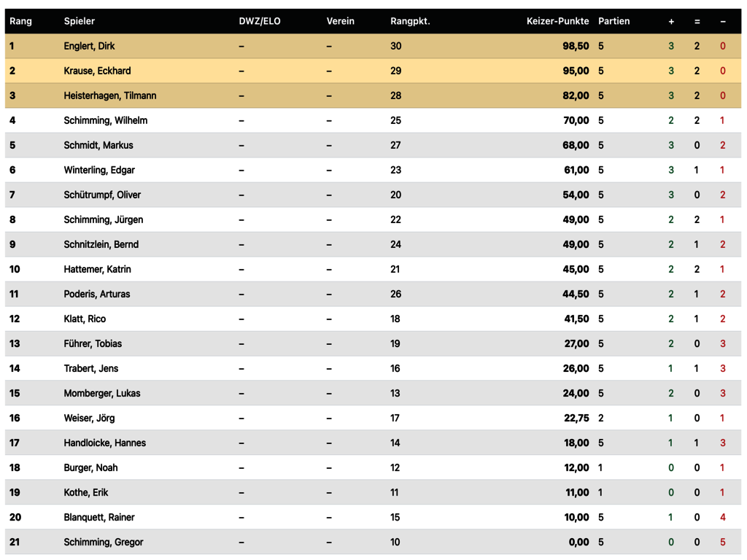The width and height of the screenshot is (747, 560).
Task: Click the Keizer-Punkte column header
Action: 557,21
